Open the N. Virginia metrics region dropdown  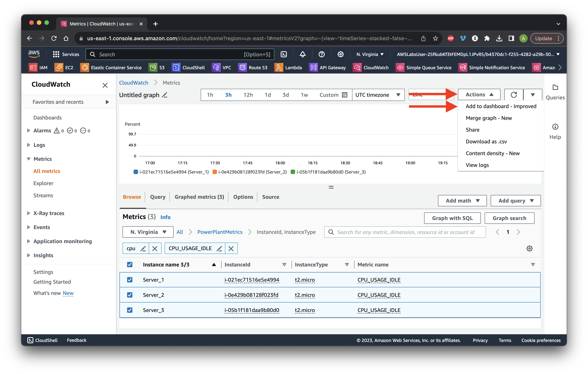(148, 232)
